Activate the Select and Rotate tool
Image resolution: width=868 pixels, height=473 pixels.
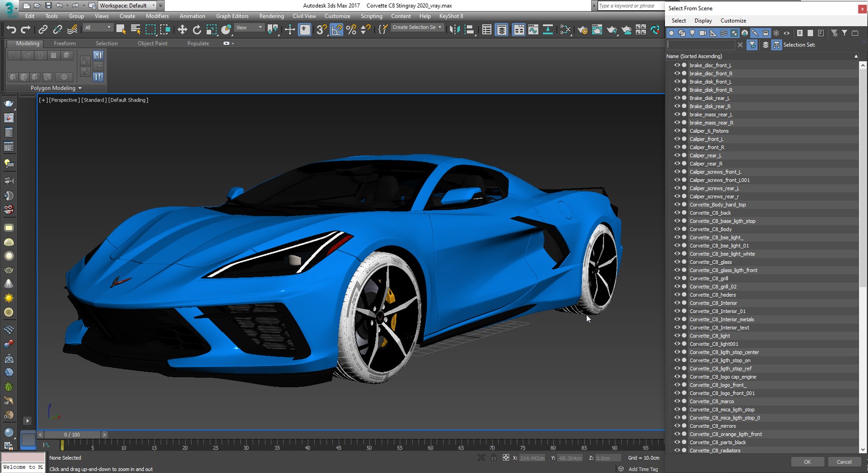(x=197, y=30)
